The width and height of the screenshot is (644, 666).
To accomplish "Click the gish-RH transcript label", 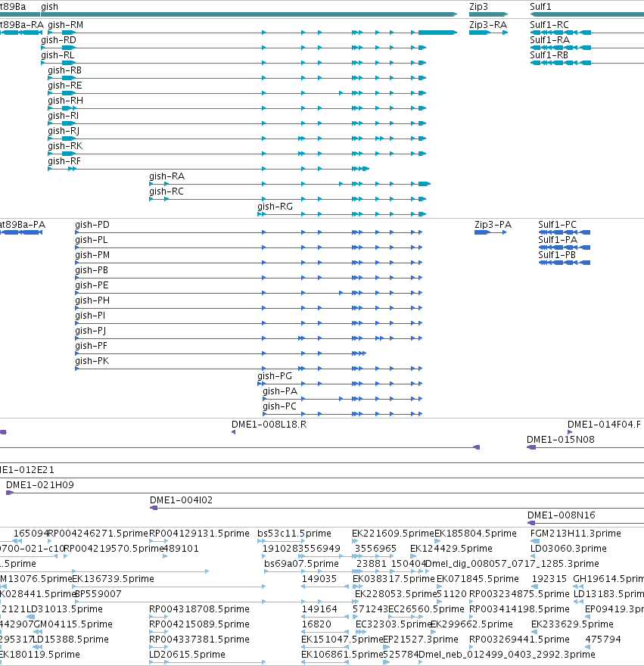I will tap(65, 101).
